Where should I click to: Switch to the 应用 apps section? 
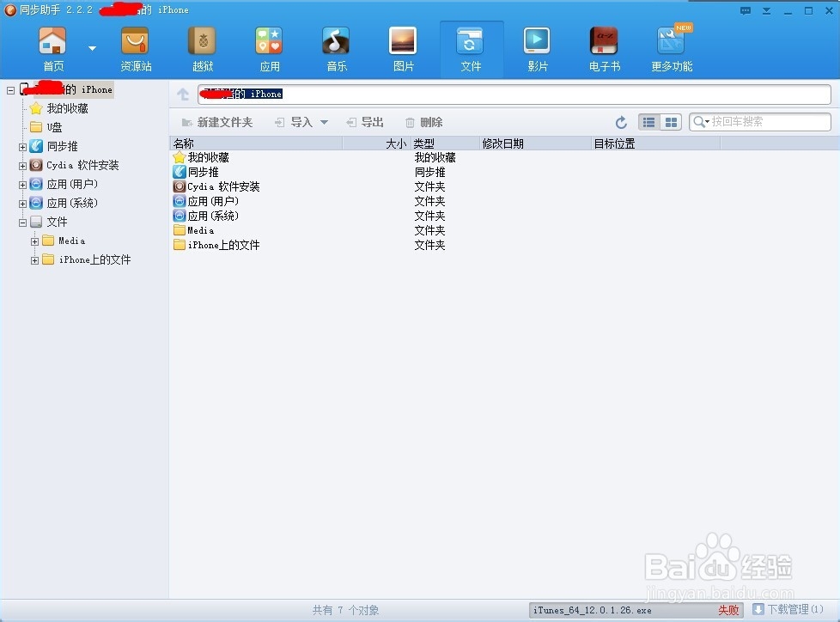(270, 49)
